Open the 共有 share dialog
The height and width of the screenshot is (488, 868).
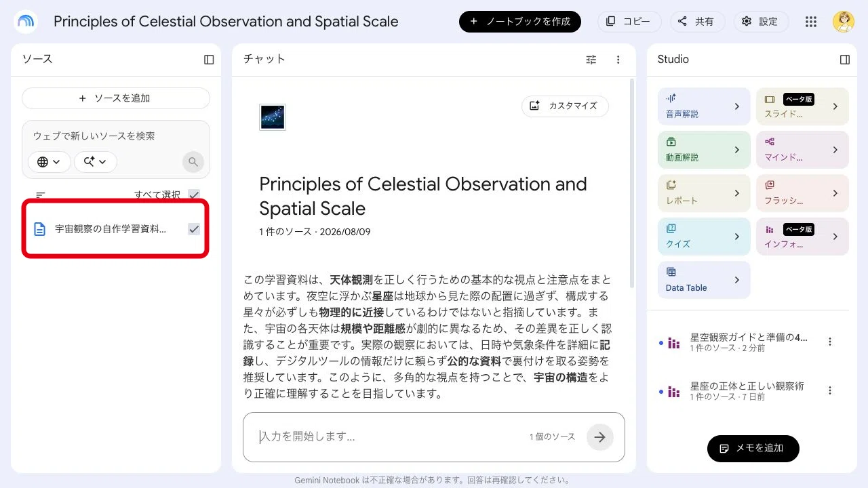697,22
